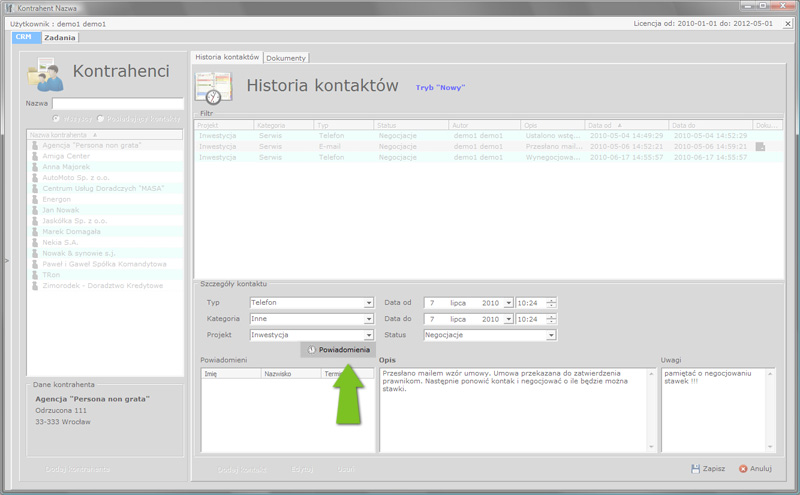Click the Edytuj button
Viewport: 800px width, 495px height.
[x=302, y=469]
